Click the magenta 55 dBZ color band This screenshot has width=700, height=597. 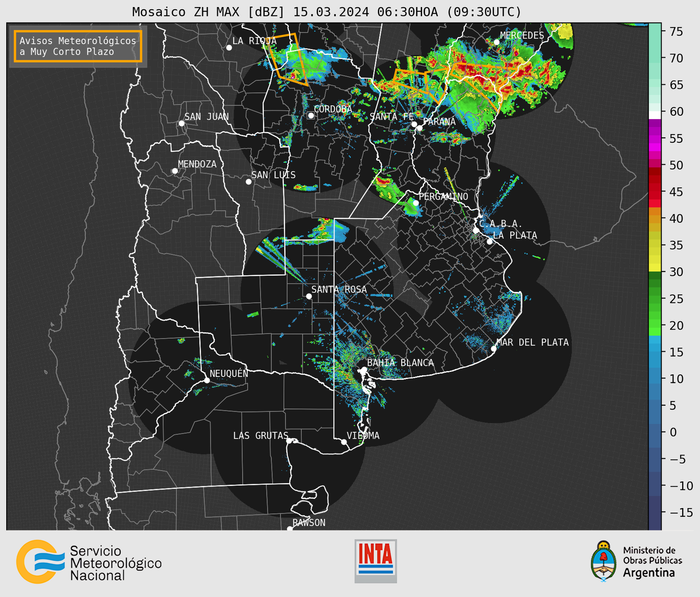coord(655,139)
